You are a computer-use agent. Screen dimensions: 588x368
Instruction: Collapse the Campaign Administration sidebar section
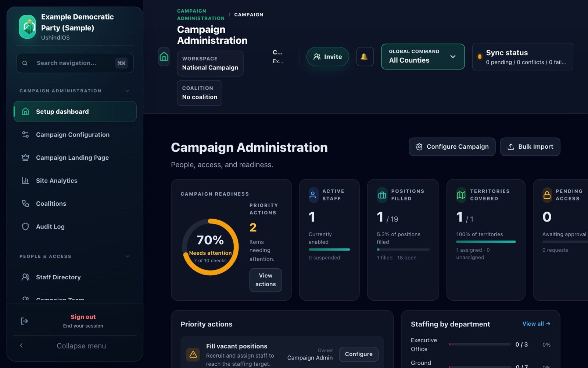128,91
